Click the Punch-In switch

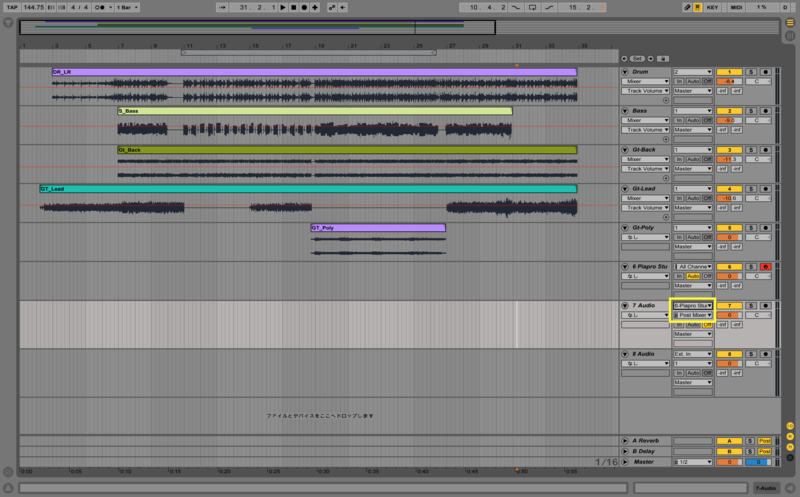[516, 7]
